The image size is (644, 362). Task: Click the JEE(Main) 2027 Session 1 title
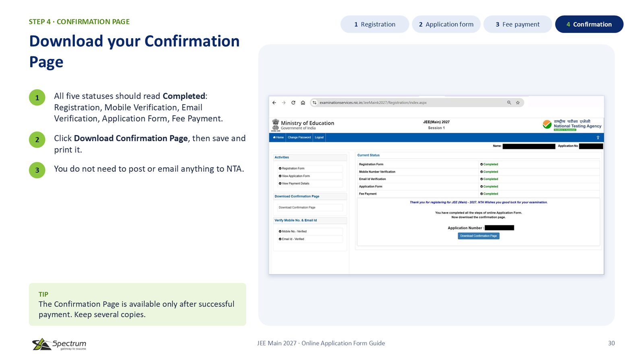click(436, 125)
